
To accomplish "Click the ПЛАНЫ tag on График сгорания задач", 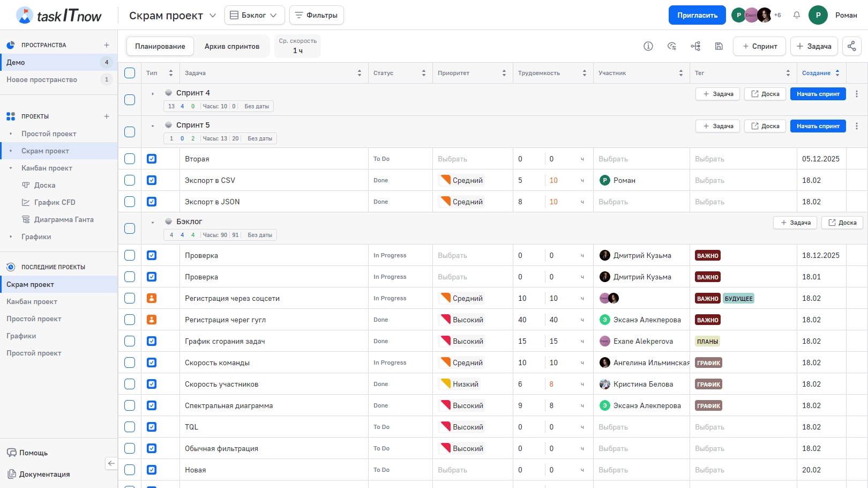I will pyautogui.click(x=707, y=341).
